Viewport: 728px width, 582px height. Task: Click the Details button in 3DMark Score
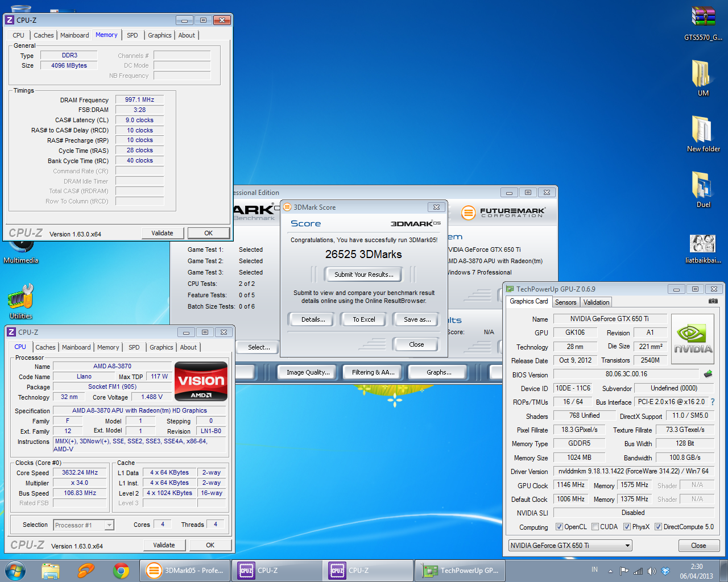click(x=313, y=319)
